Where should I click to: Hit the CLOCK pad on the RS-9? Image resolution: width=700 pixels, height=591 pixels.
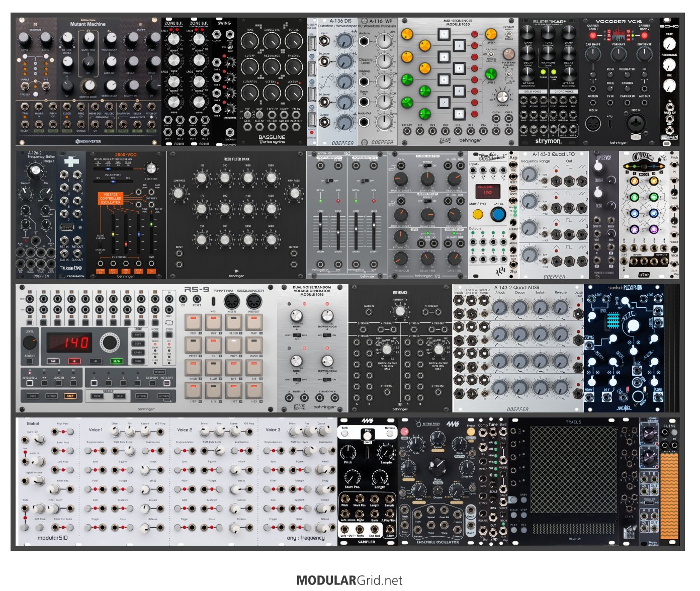click(234, 322)
